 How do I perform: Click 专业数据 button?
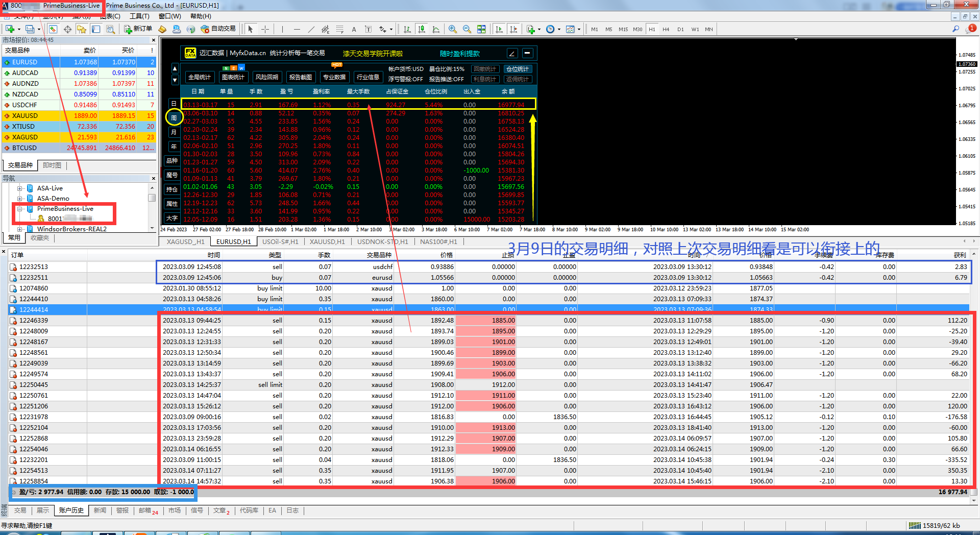coord(334,77)
